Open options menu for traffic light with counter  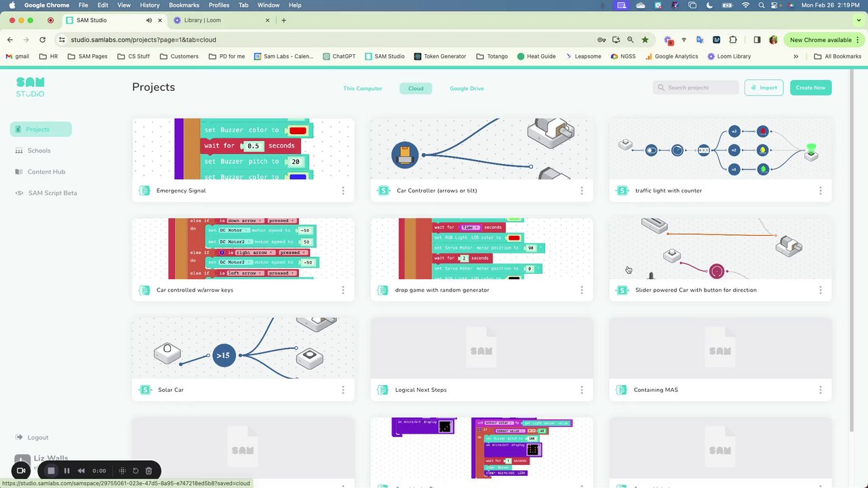(820, 191)
